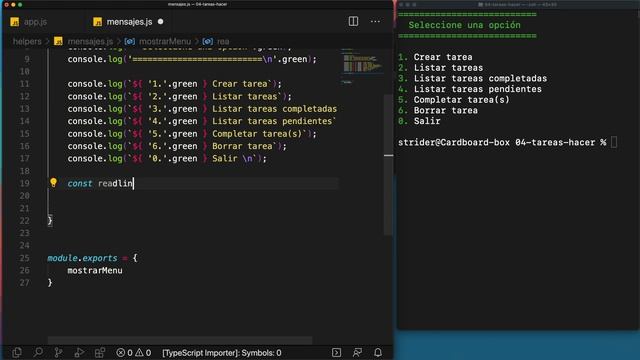Click the vertical editor scrollbar
The image size is (640, 360).
click(388, 165)
